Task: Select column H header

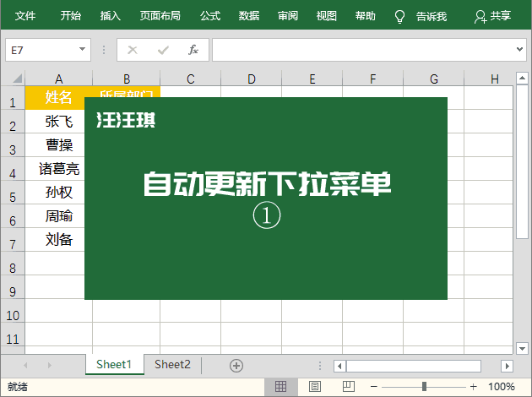Action: pos(489,79)
